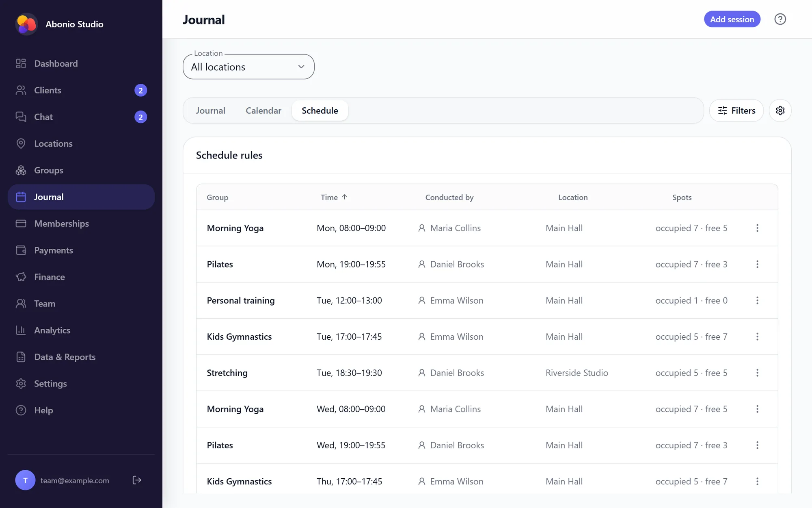This screenshot has height=508, width=812.
Task: Open row menu for Personal training
Action: [x=757, y=300]
